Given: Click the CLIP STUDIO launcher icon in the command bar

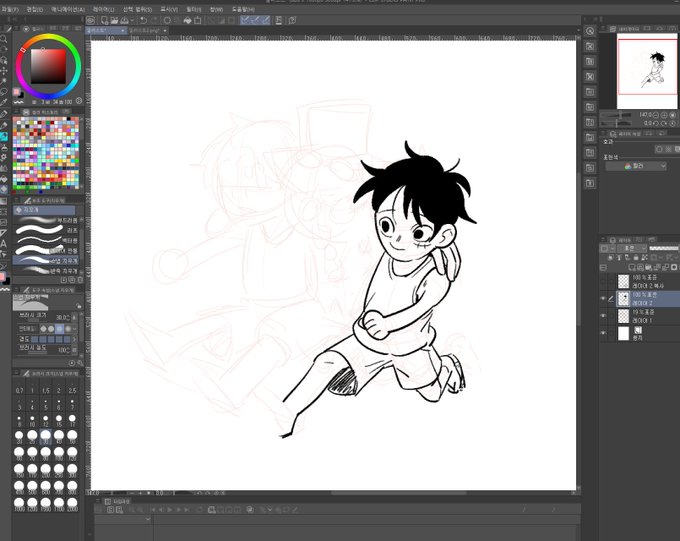Looking at the screenshot, I should tap(90, 20).
